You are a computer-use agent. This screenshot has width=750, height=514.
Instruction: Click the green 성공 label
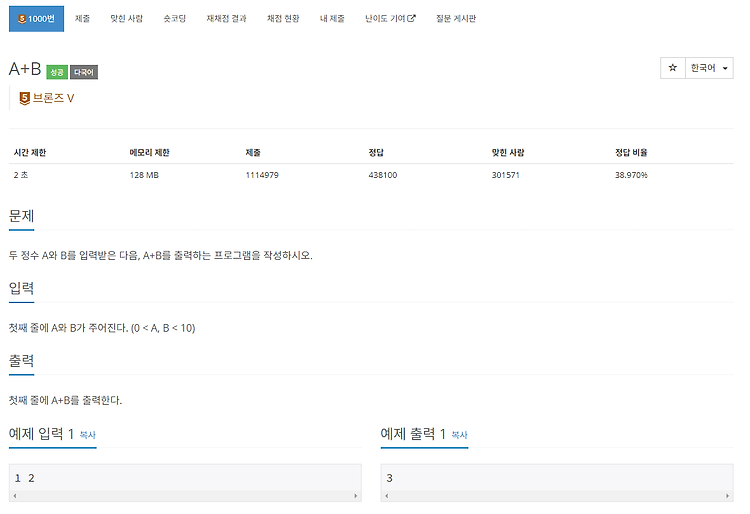click(x=57, y=72)
